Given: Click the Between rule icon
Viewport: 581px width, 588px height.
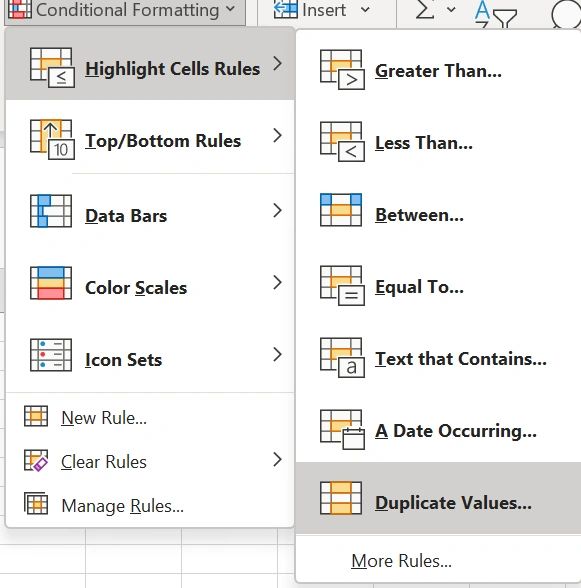Looking at the screenshot, I should [341, 210].
